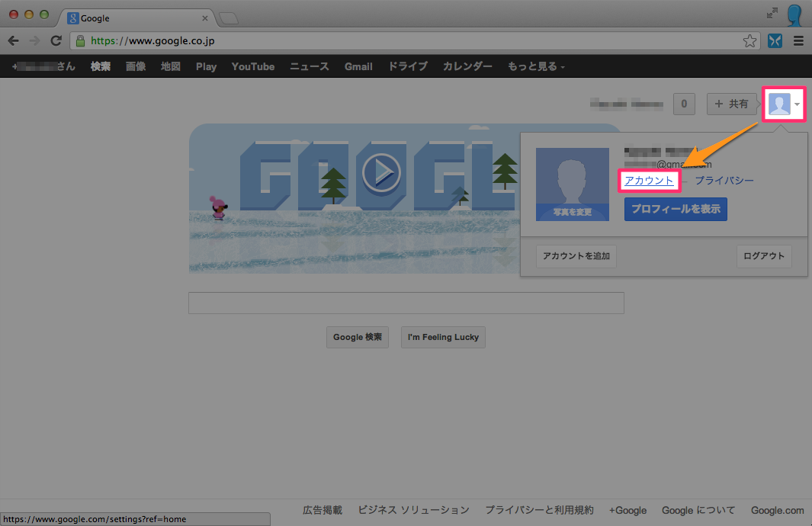
Task: Open the Google について footer link
Action: click(x=698, y=511)
